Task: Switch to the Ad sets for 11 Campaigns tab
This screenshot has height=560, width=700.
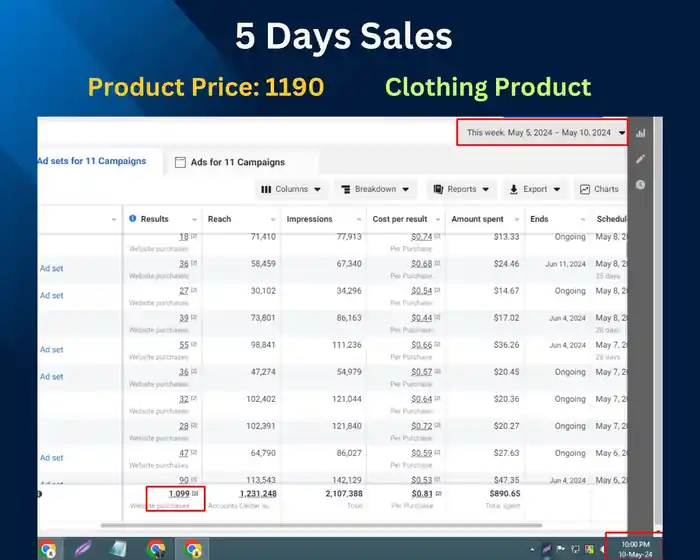Action: point(92,161)
